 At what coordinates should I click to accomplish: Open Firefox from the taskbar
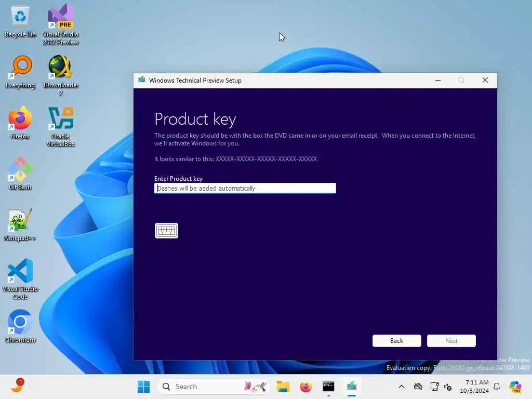point(305,387)
